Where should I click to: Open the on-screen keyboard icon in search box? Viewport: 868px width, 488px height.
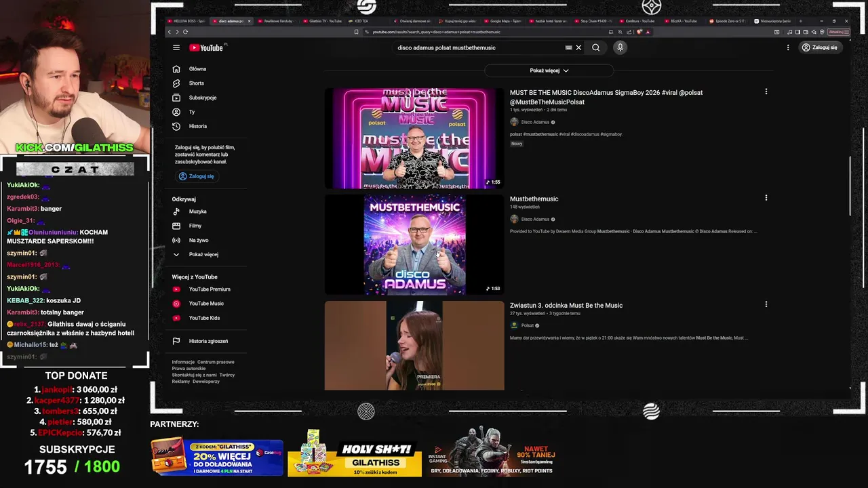[568, 47]
